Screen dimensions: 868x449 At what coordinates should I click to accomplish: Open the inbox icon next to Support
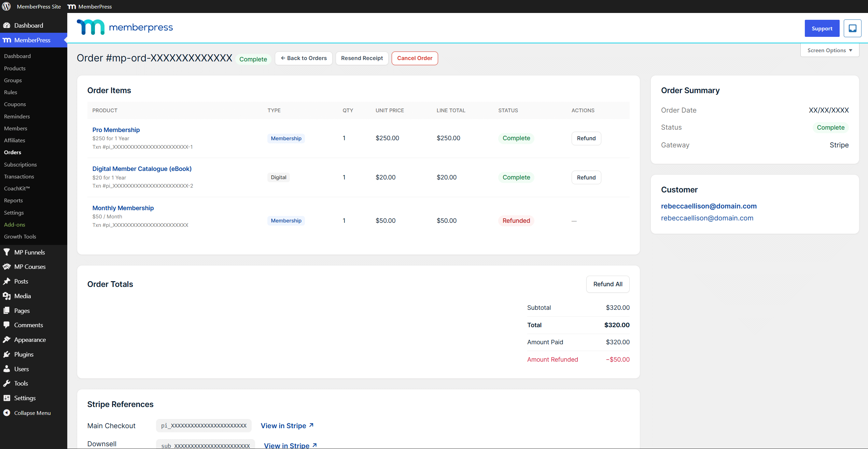(x=852, y=28)
